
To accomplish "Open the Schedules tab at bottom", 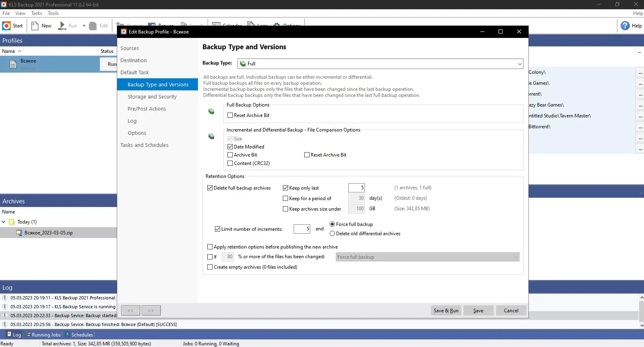I will (x=79, y=335).
